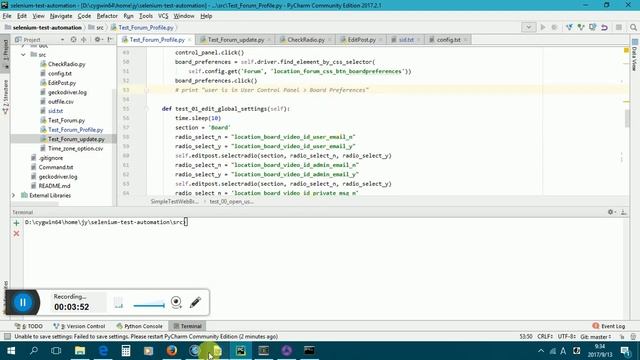Open Calculator from the taskbar
The width and height of the screenshot is (640, 360).
tap(126, 350)
